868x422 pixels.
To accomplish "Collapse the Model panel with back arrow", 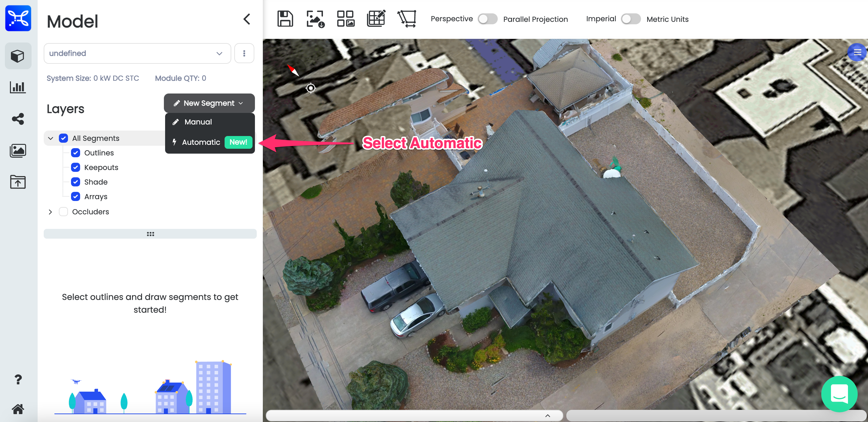I will [x=247, y=19].
